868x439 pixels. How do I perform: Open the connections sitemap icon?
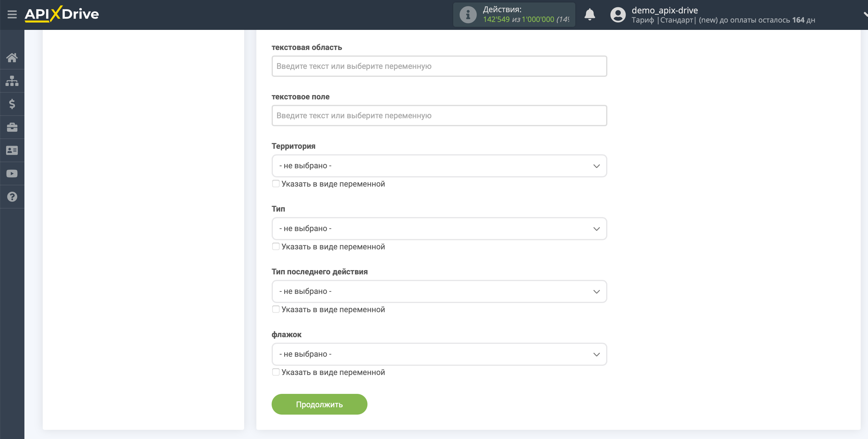point(12,81)
